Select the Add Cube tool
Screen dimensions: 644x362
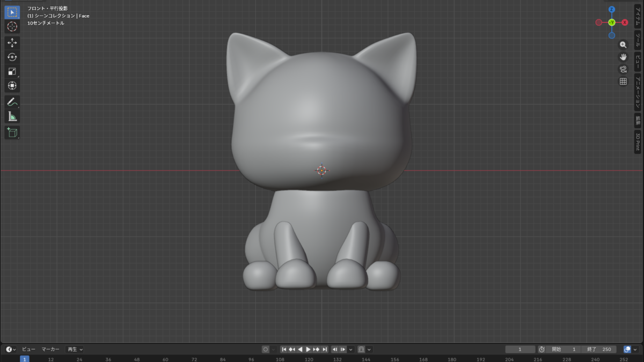pyautogui.click(x=12, y=132)
